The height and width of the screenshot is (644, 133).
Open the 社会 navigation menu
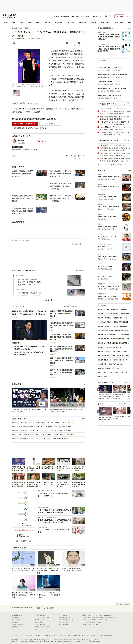tap(13, 23)
